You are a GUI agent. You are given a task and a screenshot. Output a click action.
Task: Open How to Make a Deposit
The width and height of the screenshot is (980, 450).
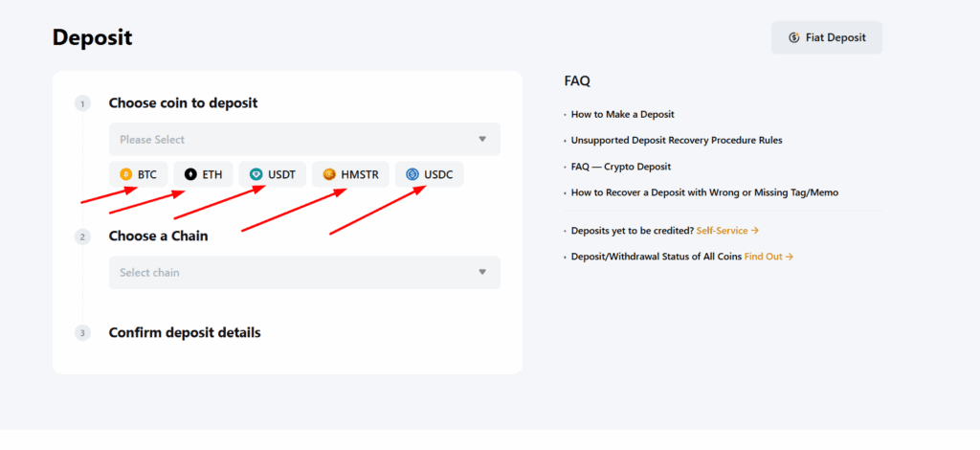point(623,115)
